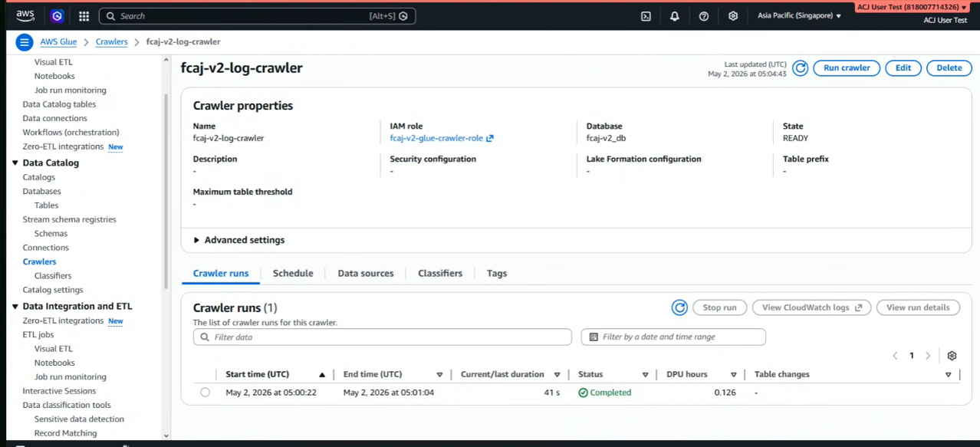Image resolution: width=980 pixels, height=447 pixels.
Task: Open Crawler runs table preferences gear
Action: 952,356
